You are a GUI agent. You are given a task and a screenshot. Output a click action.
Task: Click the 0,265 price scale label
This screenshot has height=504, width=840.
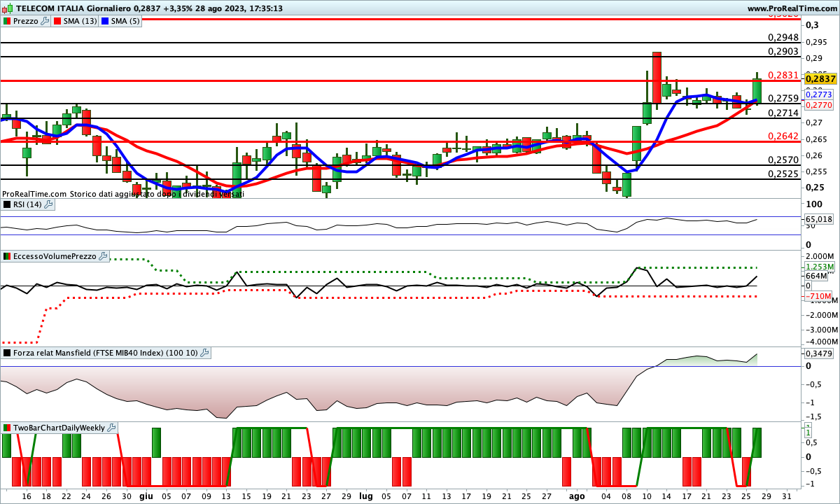(816, 139)
